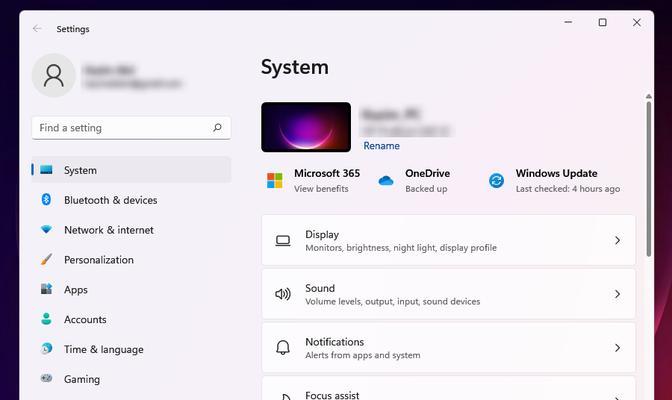Click 'Alerts from apps and system' text
672x400 pixels.
(363, 355)
